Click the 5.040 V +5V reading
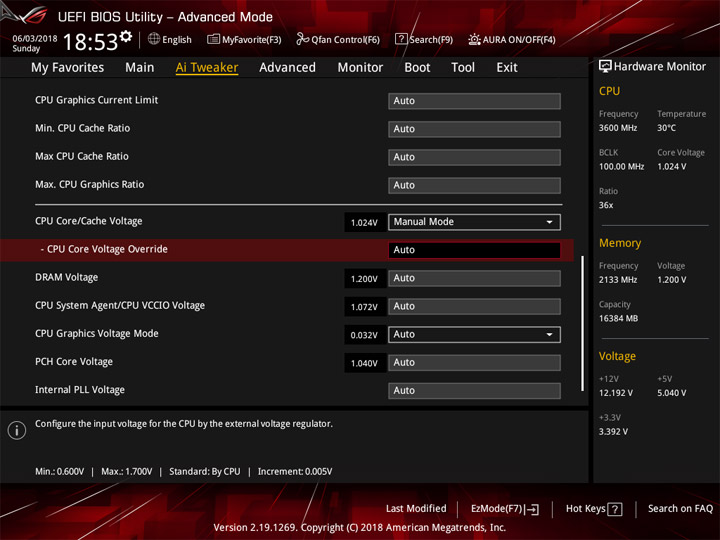The height and width of the screenshot is (540, 720). click(x=672, y=393)
